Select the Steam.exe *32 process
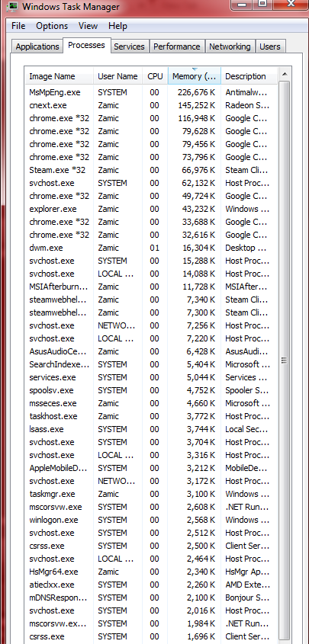Screen dimensions: 309x644 pyautogui.click(x=151, y=170)
